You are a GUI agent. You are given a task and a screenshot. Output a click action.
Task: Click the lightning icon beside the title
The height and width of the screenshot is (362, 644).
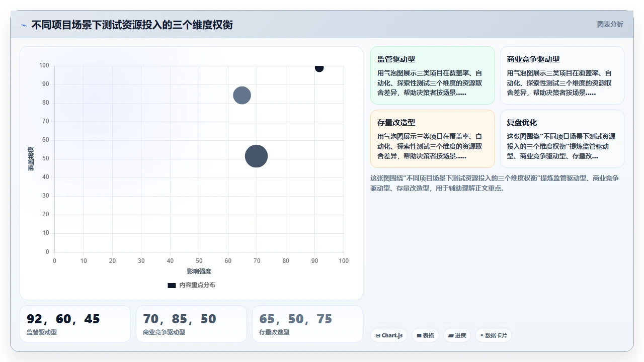tap(24, 25)
